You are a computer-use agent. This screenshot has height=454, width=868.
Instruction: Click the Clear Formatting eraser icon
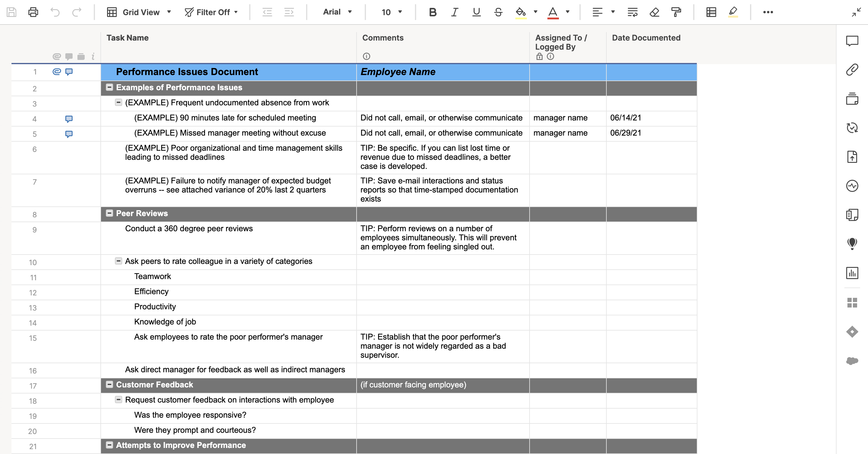pyautogui.click(x=654, y=12)
